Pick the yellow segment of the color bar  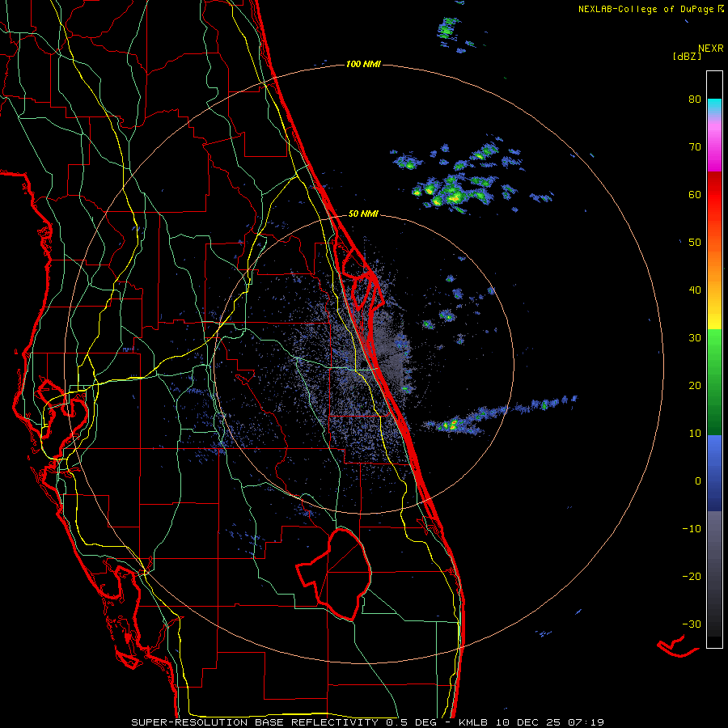point(714,318)
